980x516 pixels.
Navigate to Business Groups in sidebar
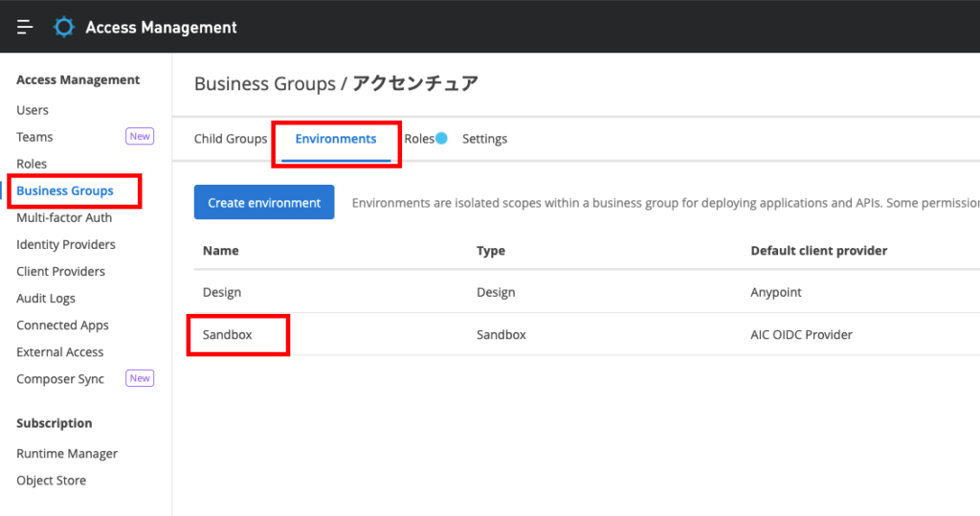pos(65,191)
